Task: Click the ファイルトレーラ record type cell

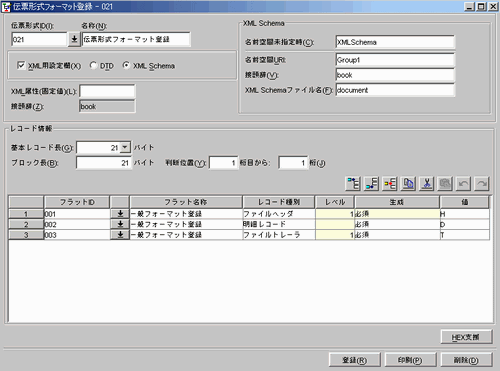Action: (279, 235)
